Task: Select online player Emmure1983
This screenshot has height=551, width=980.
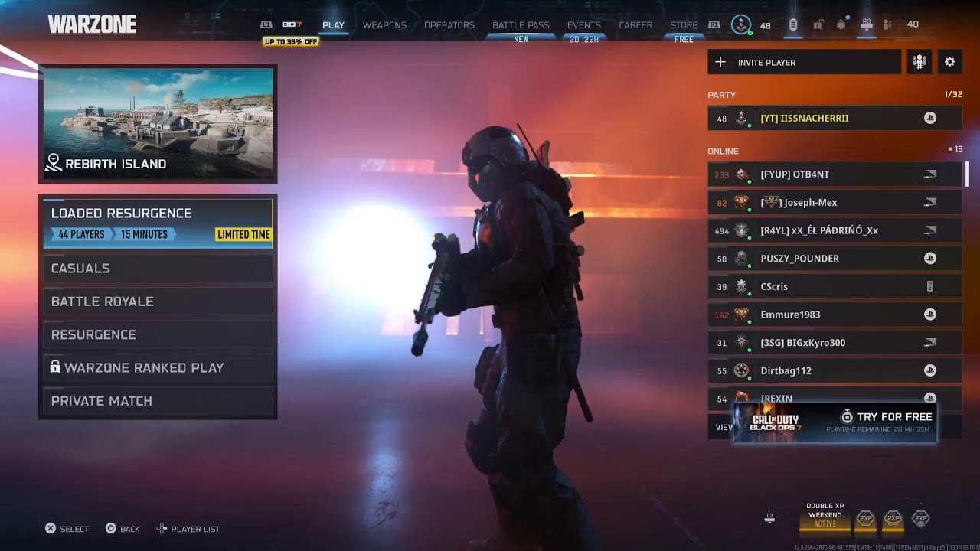Action: click(x=835, y=315)
